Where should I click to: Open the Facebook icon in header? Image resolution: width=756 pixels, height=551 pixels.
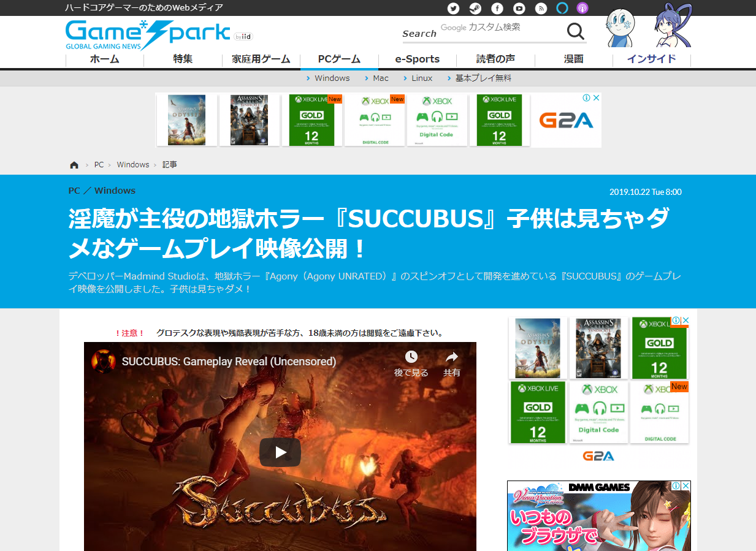coord(497,8)
